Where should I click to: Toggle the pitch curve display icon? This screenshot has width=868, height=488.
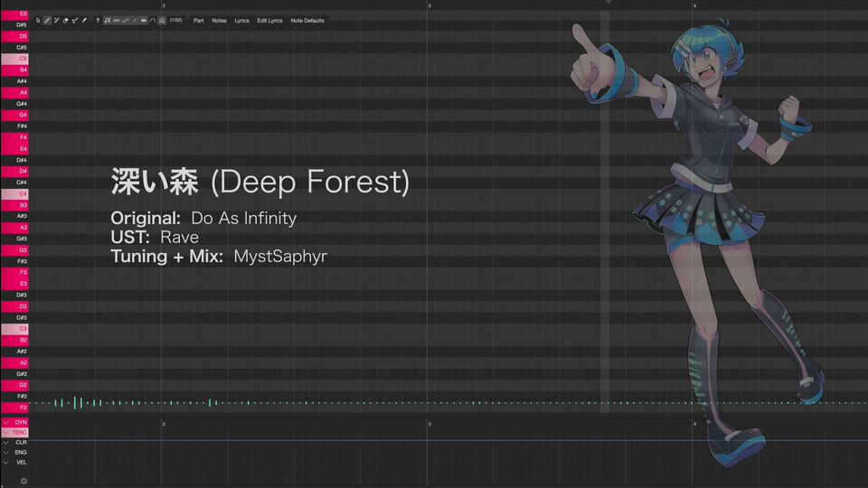(x=126, y=21)
